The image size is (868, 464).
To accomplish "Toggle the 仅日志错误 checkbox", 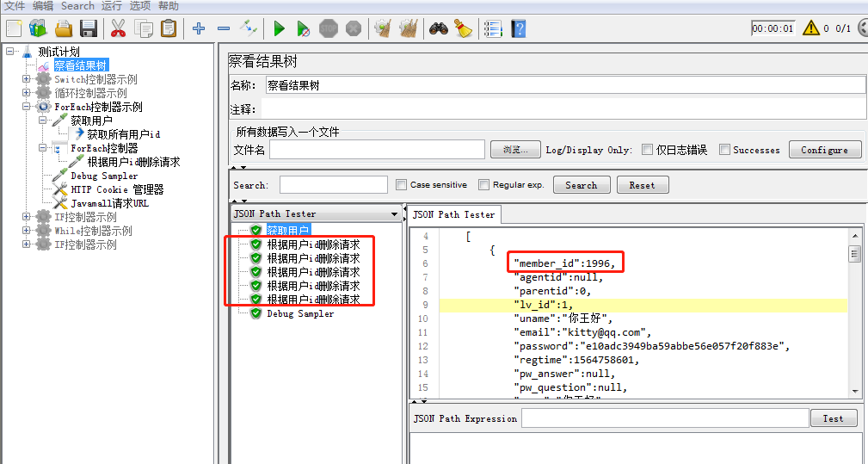I will point(647,150).
